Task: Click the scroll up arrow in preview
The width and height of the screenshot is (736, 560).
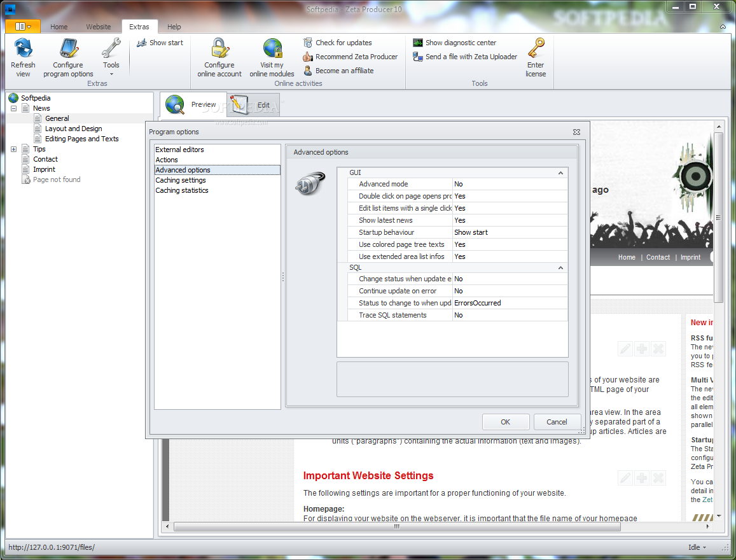Action: pos(718,127)
